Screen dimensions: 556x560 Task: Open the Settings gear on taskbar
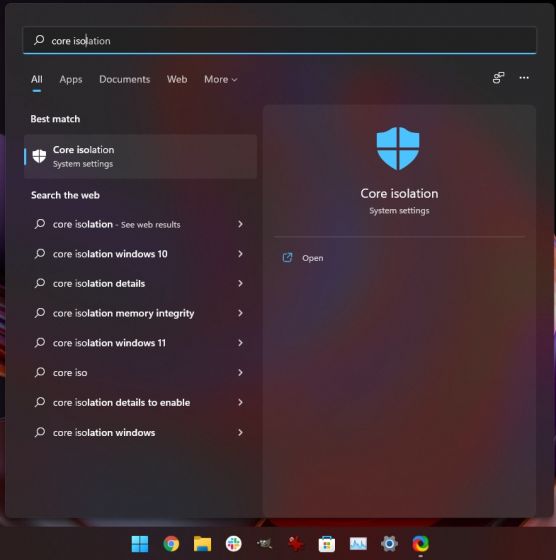[x=389, y=544]
